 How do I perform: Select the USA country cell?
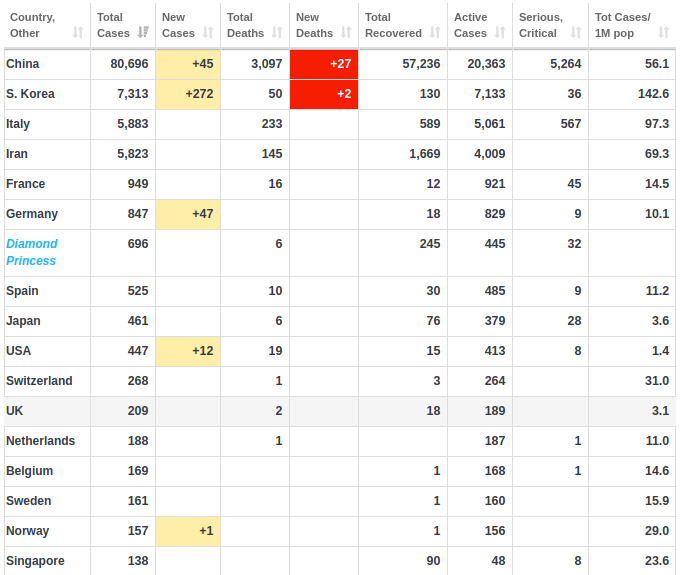pyautogui.click(x=47, y=351)
